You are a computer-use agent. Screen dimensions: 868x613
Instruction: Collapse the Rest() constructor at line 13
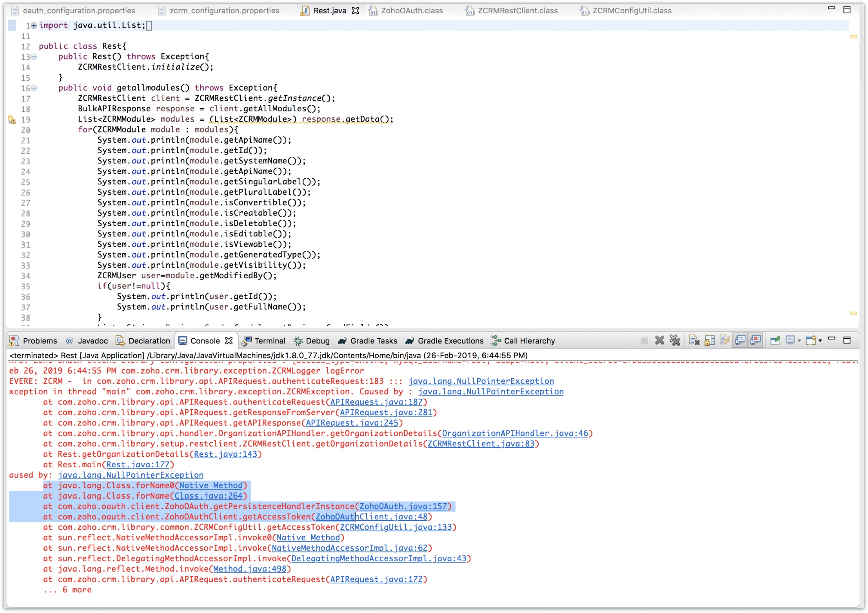(x=34, y=57)
